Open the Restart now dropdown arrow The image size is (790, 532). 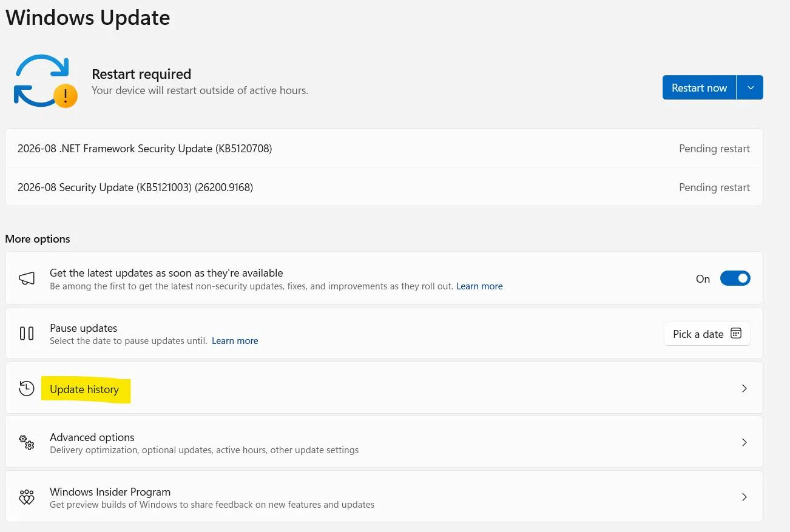point(751,87)
